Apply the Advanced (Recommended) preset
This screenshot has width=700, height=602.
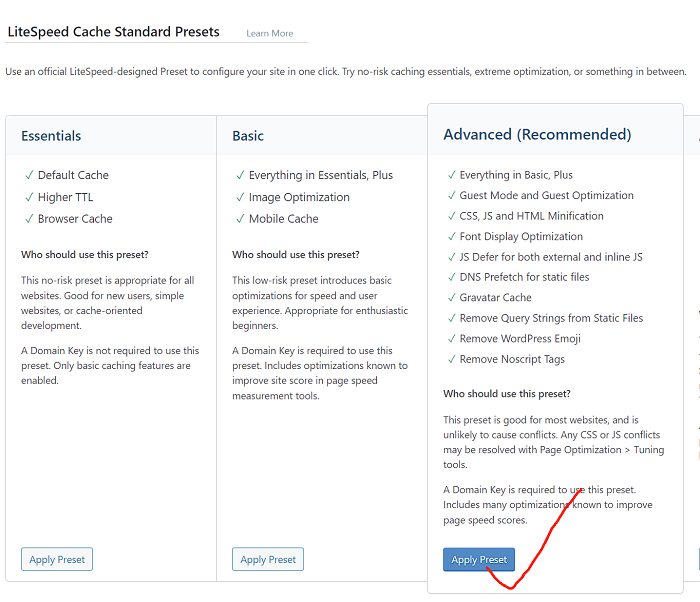point(479,559)
